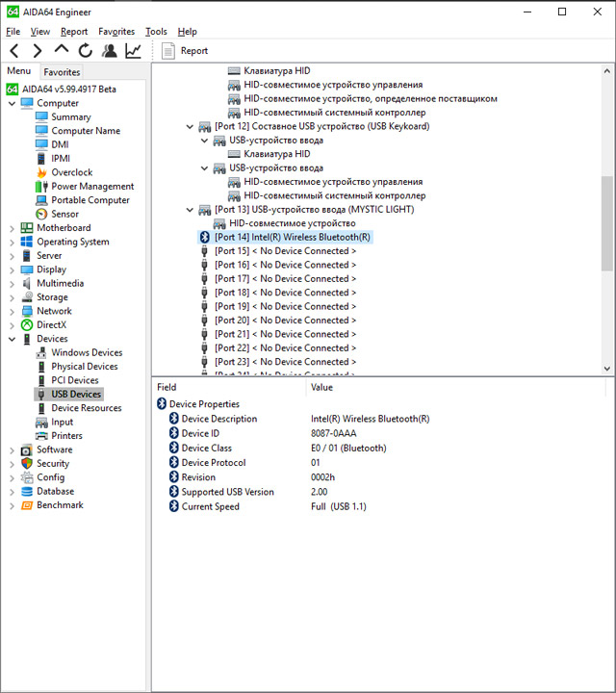
Task: Select the IPMI icon
Action: pyautogui.click(x=41, y=158)
